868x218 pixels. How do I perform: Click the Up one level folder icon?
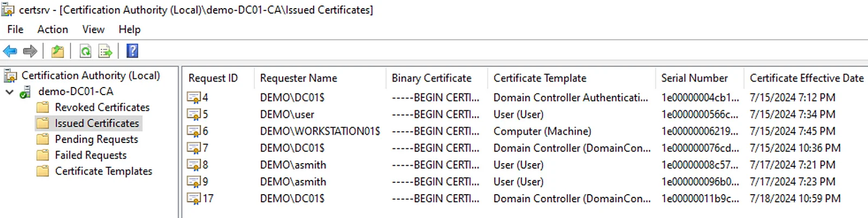click(58, 51)
